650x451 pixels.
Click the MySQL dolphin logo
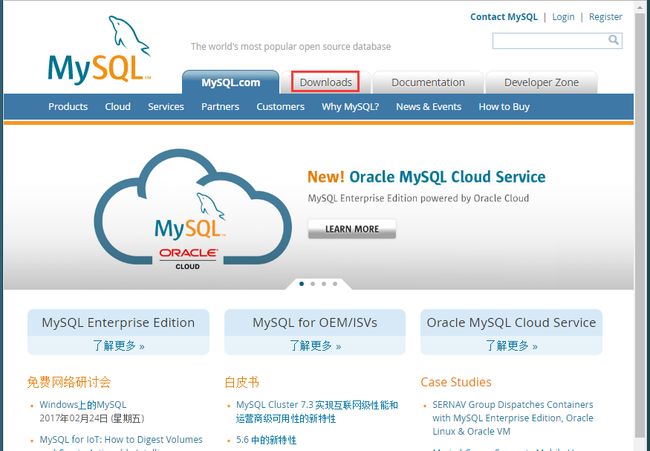pyautogui.click(x=99, y=50)
